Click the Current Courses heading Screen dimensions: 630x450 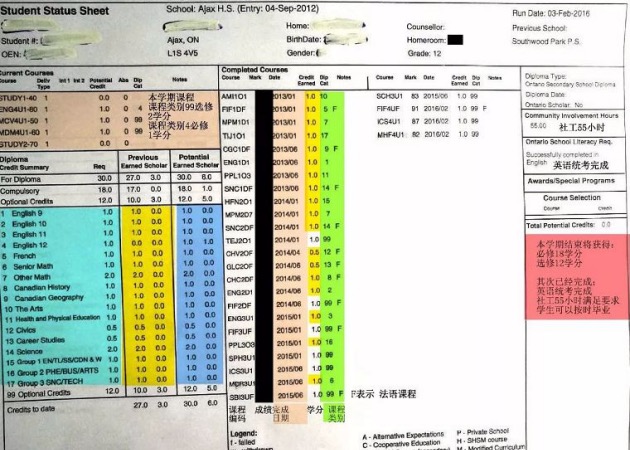(x=27, y=73)
